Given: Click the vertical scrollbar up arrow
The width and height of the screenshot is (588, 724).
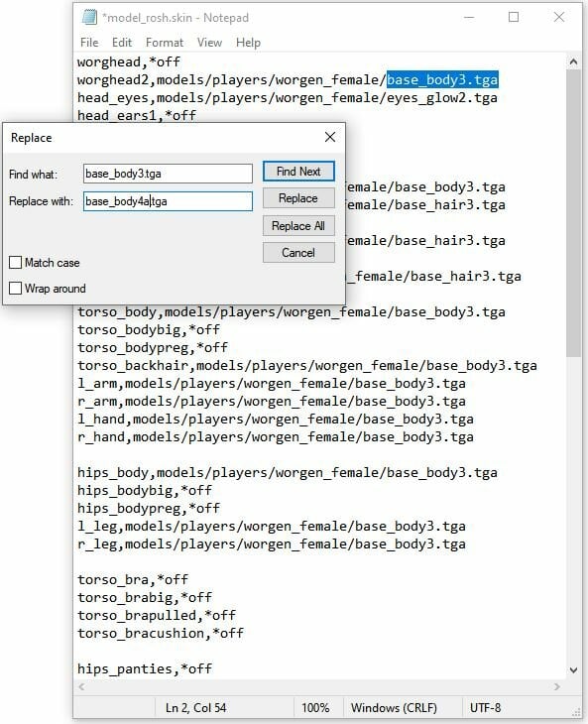Looking at the screenshot, I should tap(573, 61).
